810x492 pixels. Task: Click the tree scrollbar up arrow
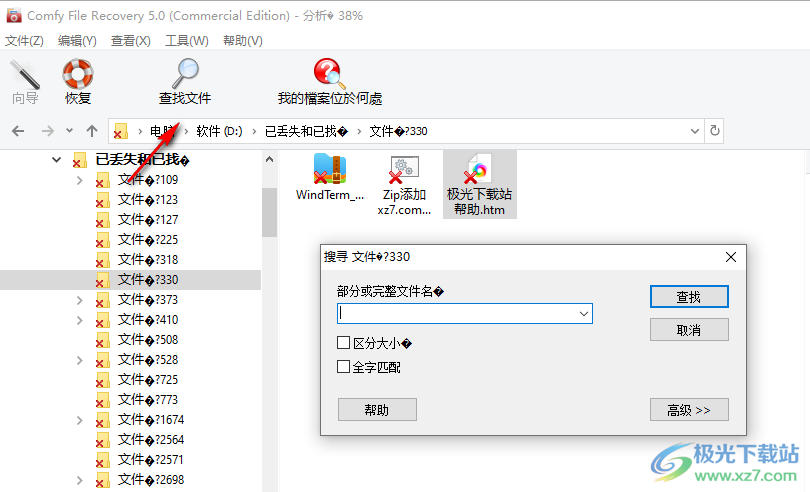coord(269,159)
